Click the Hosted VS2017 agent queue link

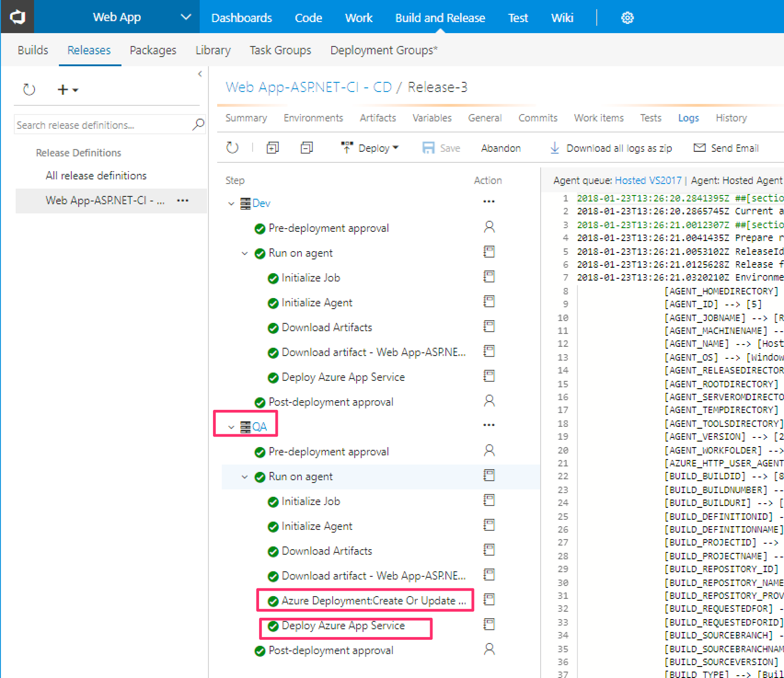pos(648,180)
